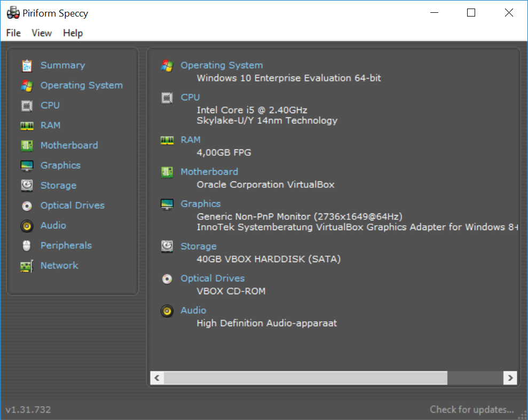528x420 pixels.
Task: Click the RAM icon in summary panel
Action: coord(167,140)
